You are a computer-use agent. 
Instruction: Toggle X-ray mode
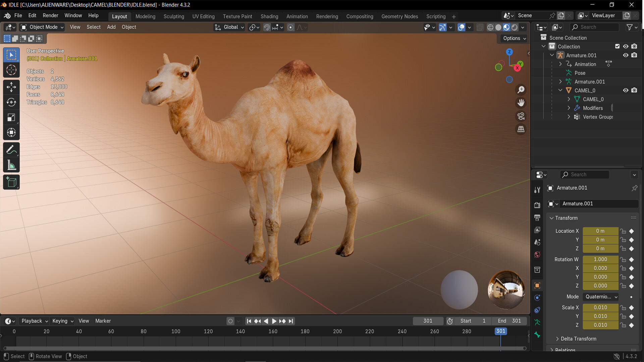coord(480,27)
